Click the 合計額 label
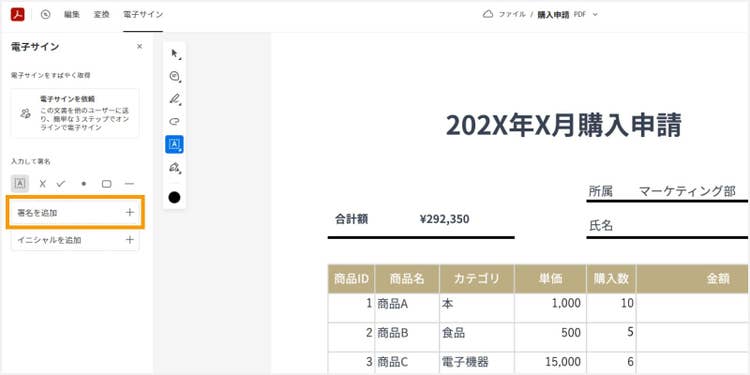The image size is (750, 375). [x=352, y=219]
